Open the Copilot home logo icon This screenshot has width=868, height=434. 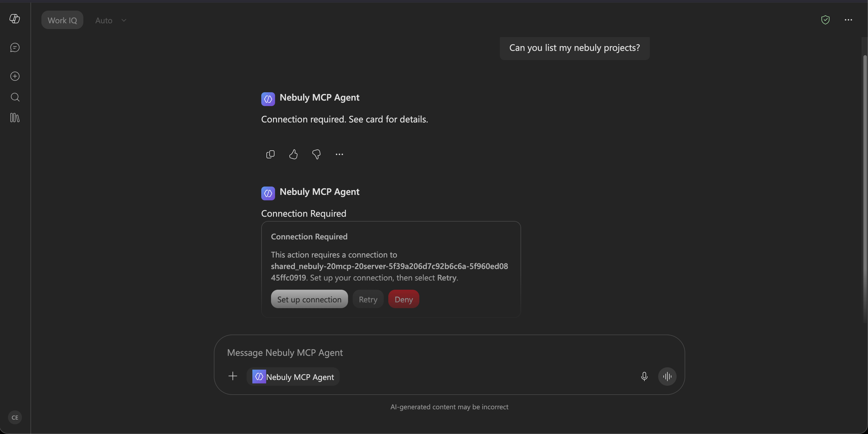pos(14,18)
